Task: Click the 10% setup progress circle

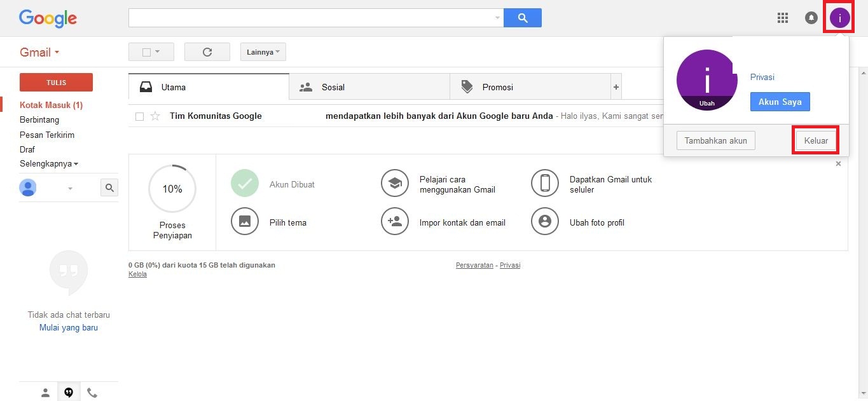Action: coord(172,189)
